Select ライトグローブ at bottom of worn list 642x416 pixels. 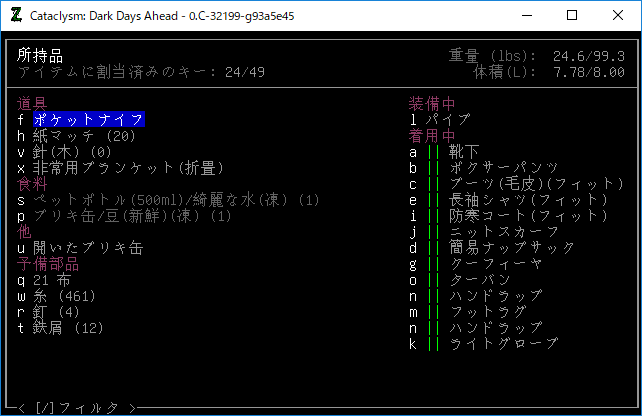504,344
